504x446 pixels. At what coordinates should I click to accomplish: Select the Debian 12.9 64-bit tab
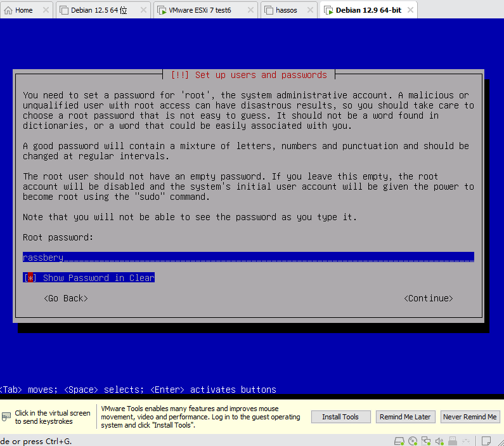click(x=368, y=10)
